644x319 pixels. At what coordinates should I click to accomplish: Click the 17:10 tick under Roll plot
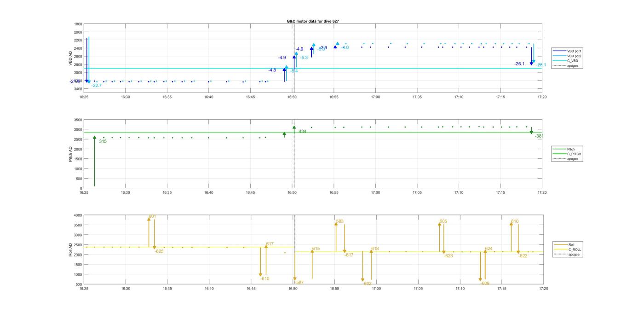(x=460, y=289)
